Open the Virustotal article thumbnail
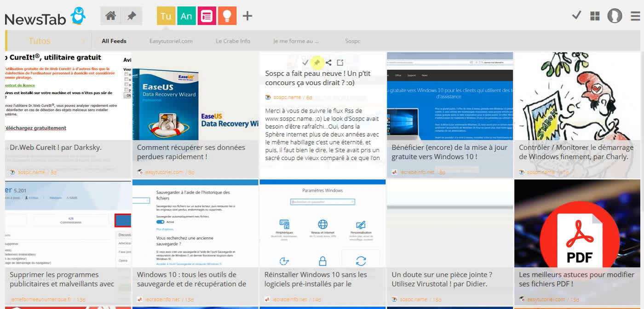 (x=450, y=223)
